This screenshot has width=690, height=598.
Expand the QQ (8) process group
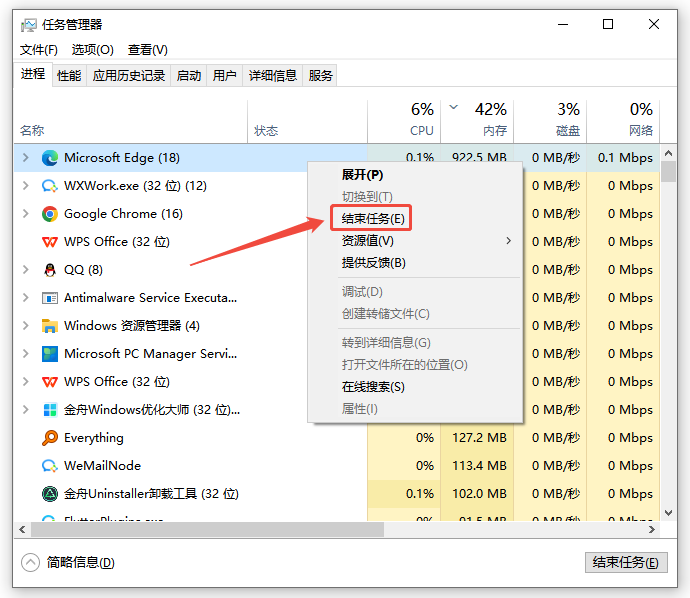point(26,270)
